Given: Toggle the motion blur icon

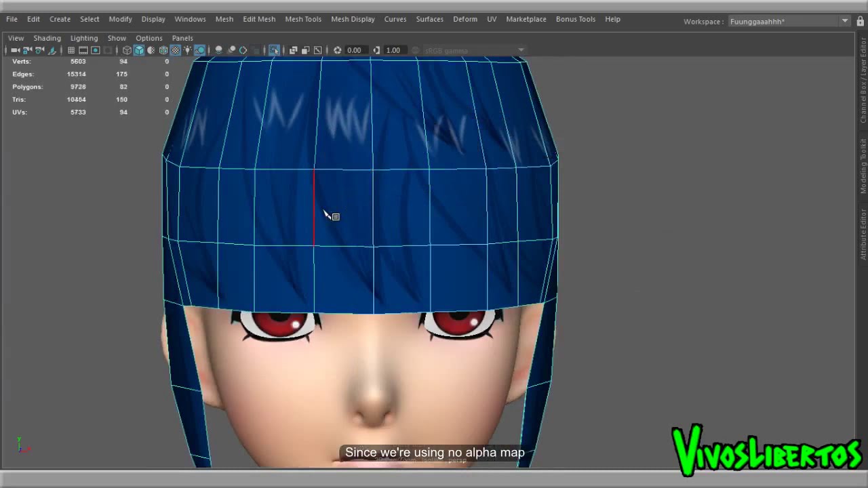Looking at the screenshot, I should point(231,50).
